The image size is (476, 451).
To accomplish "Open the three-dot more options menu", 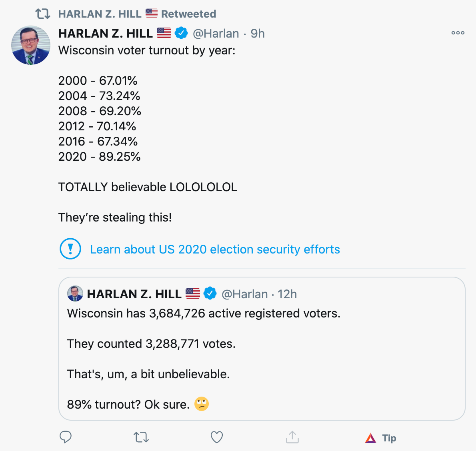I will tap(458, 33).
